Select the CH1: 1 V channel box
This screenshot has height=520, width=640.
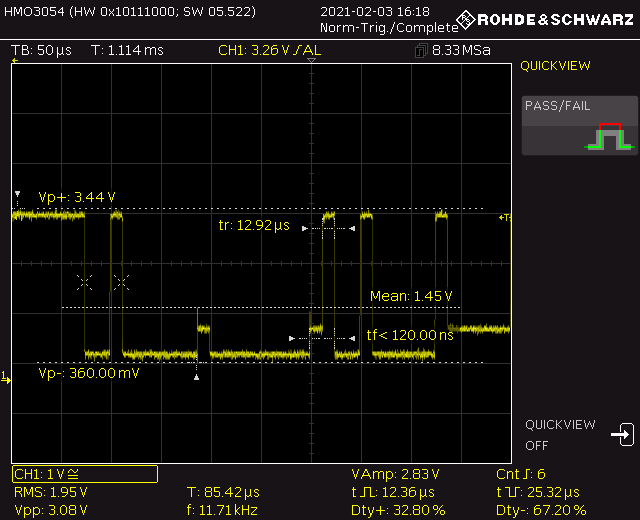click(x=85, y=474)
